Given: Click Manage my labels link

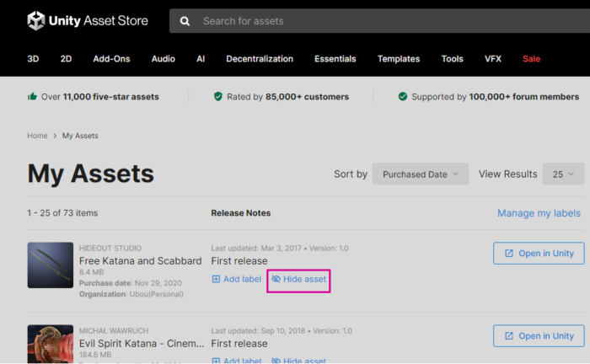Looking at the screenshot, I should point(539,213).
